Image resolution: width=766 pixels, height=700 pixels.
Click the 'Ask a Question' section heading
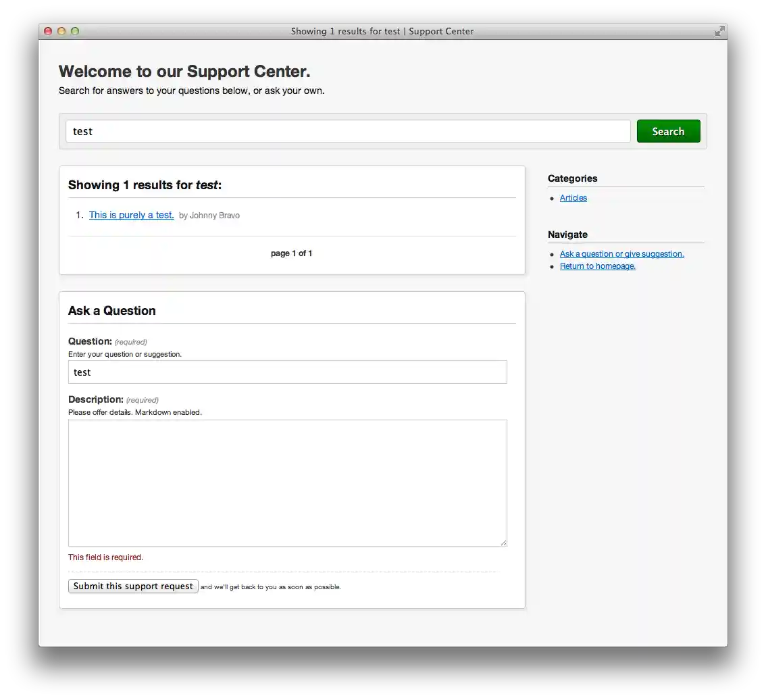[x=111, y=310]
